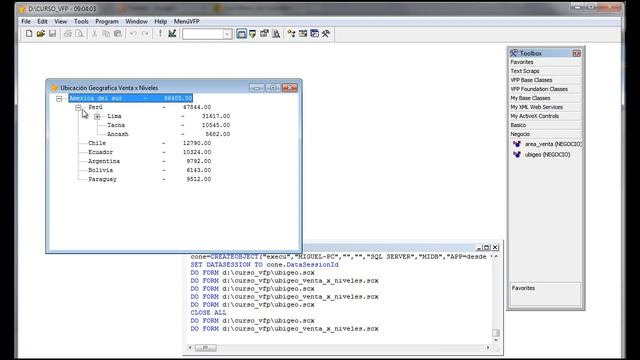The height and width of the screenshot is (360, 640).
Task: Open the Data Session window icon
Action: [253, 33]
